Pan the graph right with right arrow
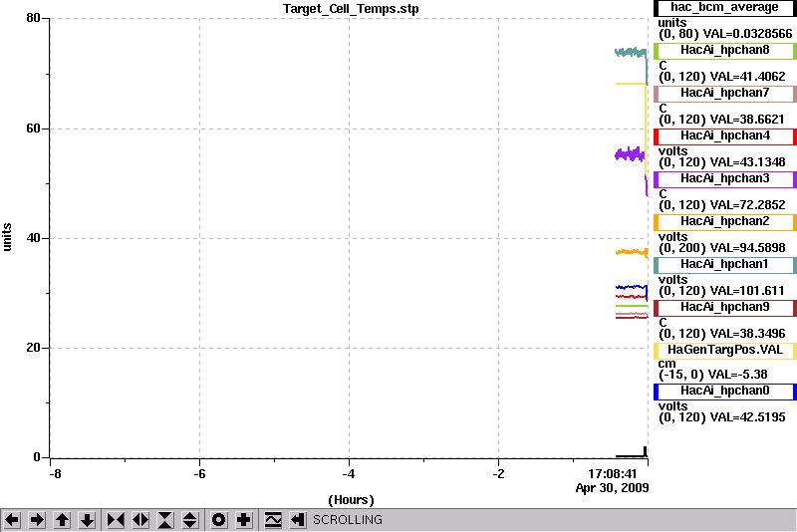The width and height of the screenshot is (797, 532). (x=37, y=520)
